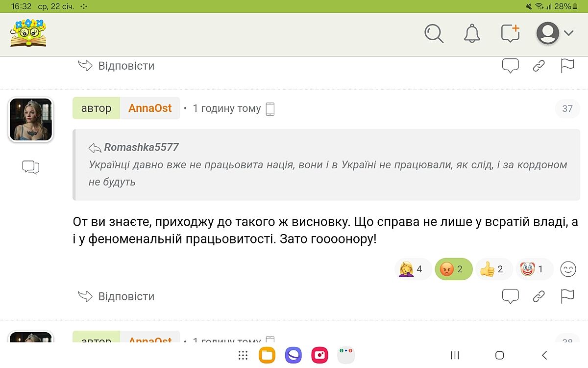Screen dimensions: 588x368
Task: Open comment number 37 badge
Action: (x=567, y=108)
